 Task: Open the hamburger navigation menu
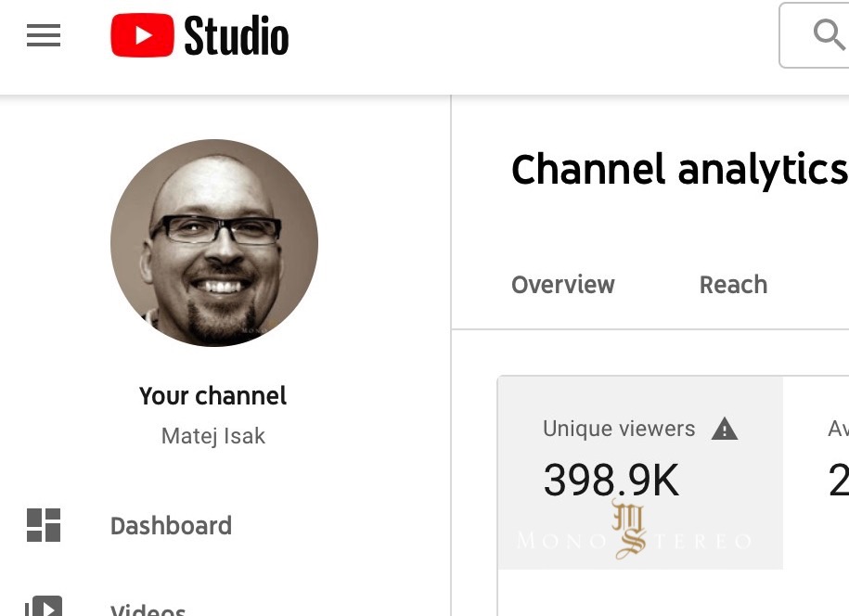44,35
